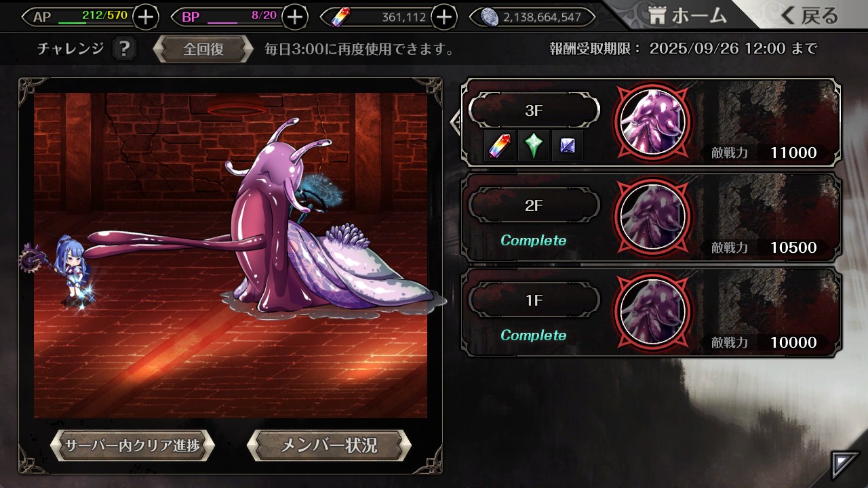Expand the bottom-right corner triangle menu
This screenshot has width=868, height=488.
point(844,465)
